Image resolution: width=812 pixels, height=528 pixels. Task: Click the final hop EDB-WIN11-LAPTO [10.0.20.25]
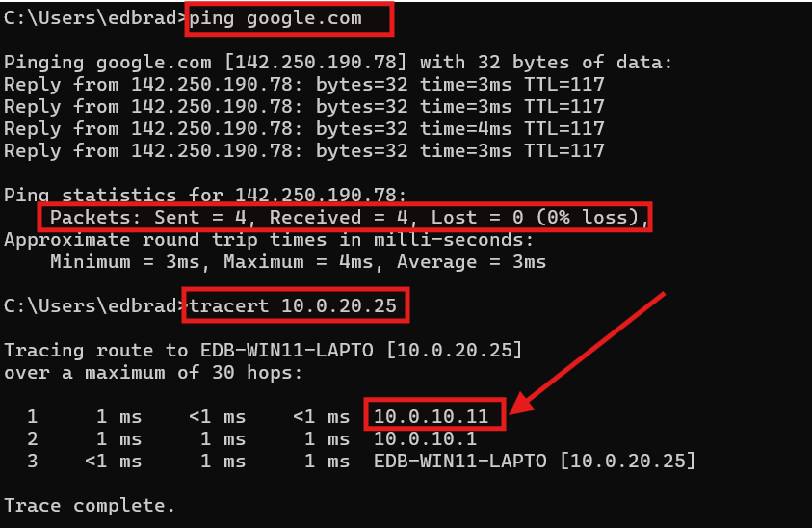click(x=534, y=461)
